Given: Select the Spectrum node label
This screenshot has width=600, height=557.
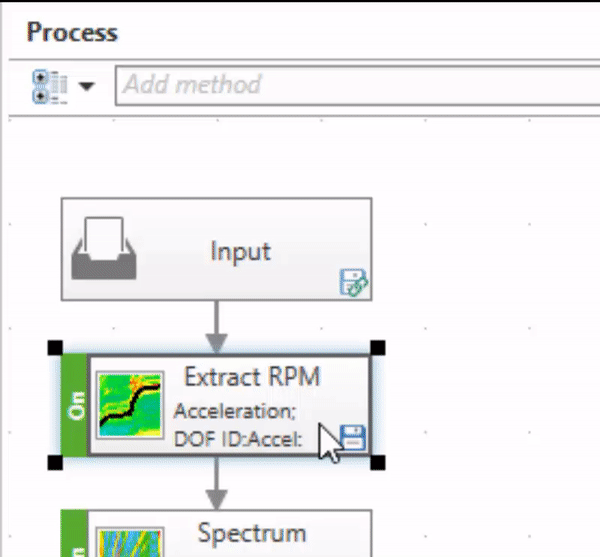Looking at the screenshot, I should [x=251, y=533].
